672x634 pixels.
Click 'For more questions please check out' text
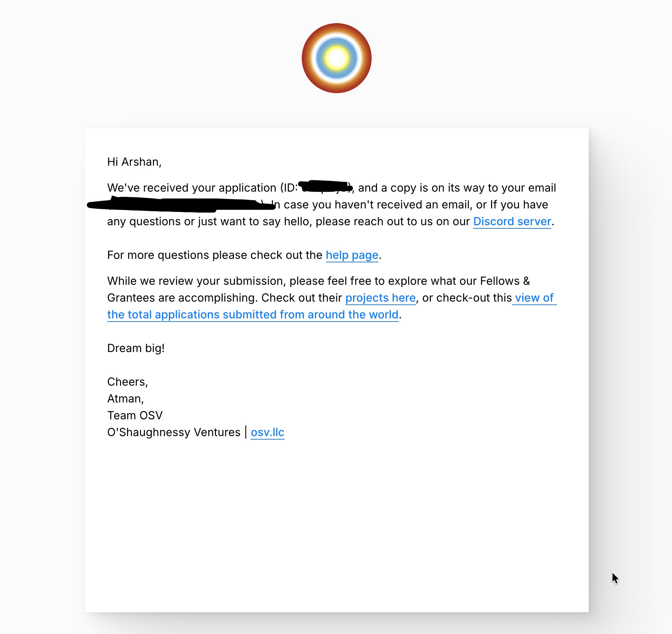click(x=214, y=255)
